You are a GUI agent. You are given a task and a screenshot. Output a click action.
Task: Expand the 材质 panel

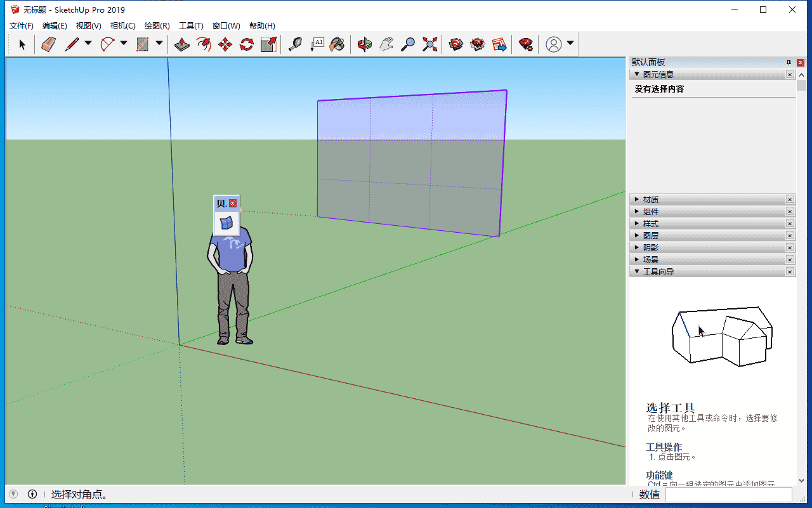click(637, 199)
